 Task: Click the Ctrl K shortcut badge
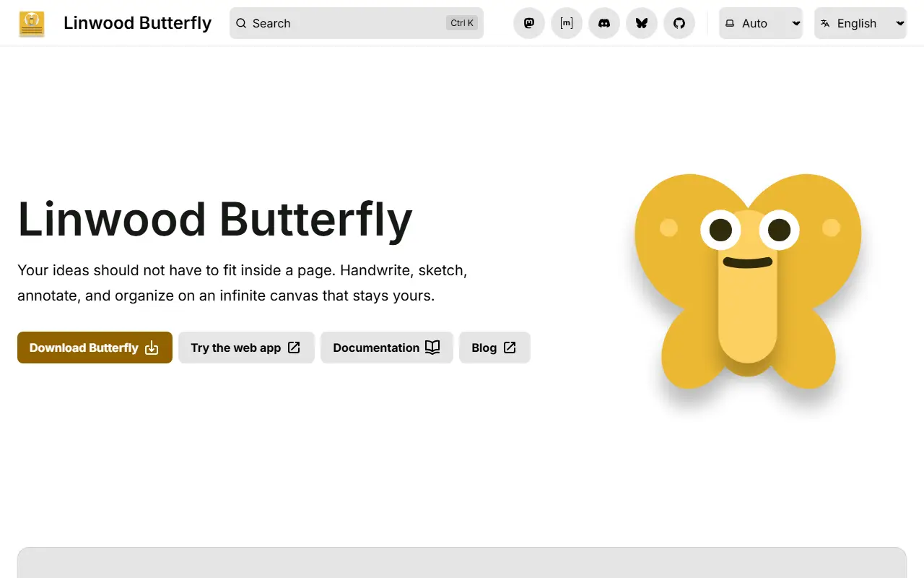point(462,23)
